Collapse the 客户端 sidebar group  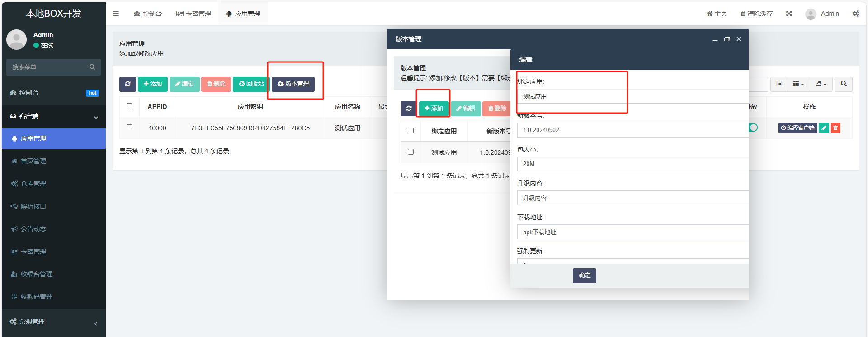(54, 116)
